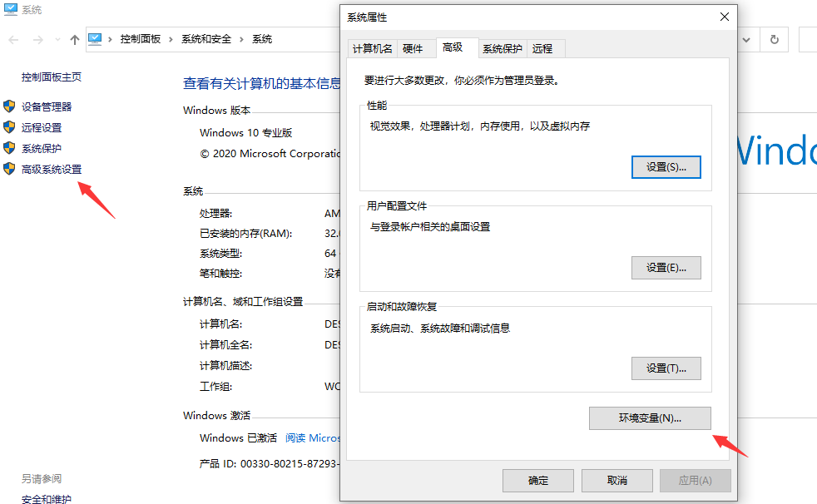
Task: Expand the chevron after 控制面板 breadcrumb
Action: (x=171, y=39)
